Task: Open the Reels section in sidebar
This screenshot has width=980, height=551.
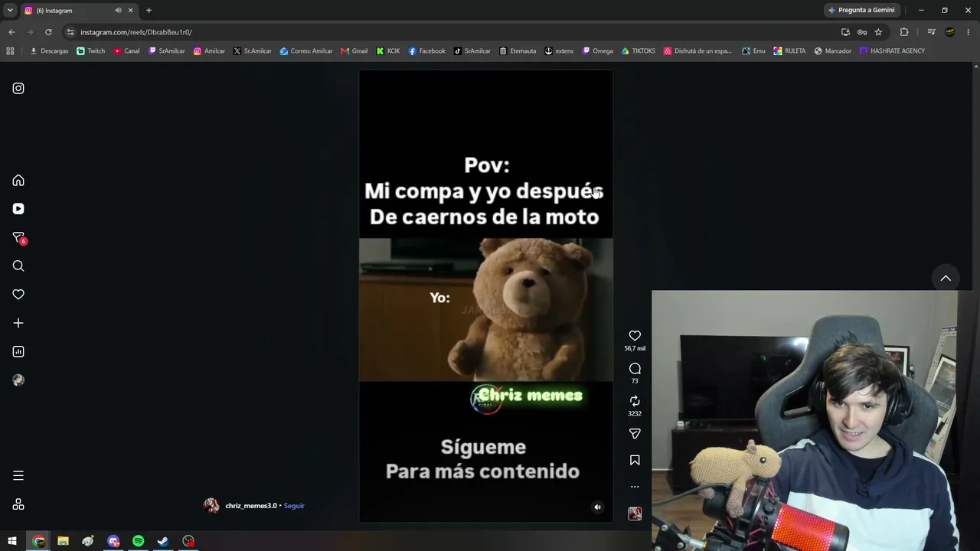Action: tap(18, 209)
